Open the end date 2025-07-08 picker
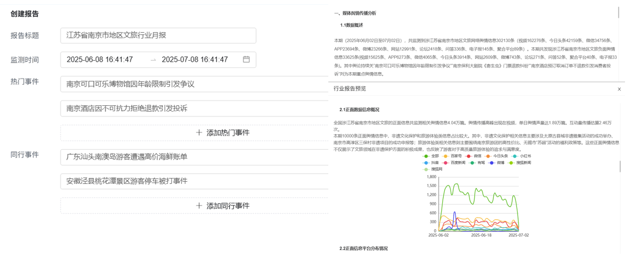This screenshot has height=255, width=644. pyautogui.click(x=195, y=60)
